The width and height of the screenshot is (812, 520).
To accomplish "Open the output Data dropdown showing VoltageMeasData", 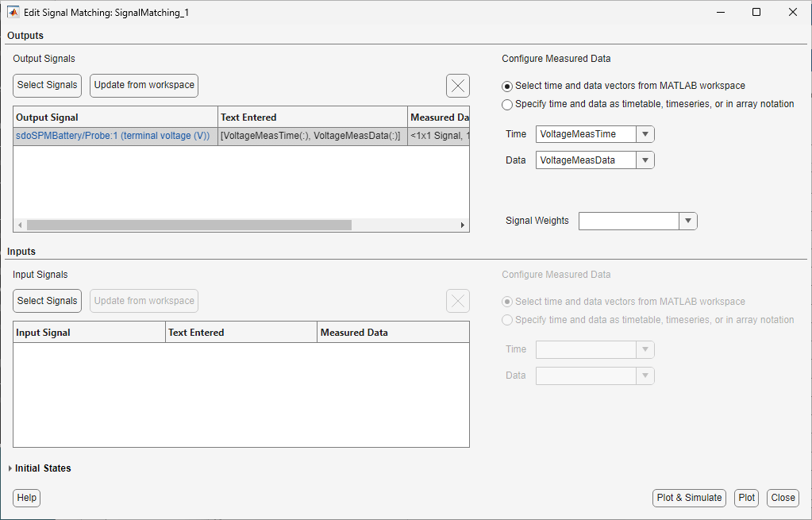I will [x=645, y=160].
